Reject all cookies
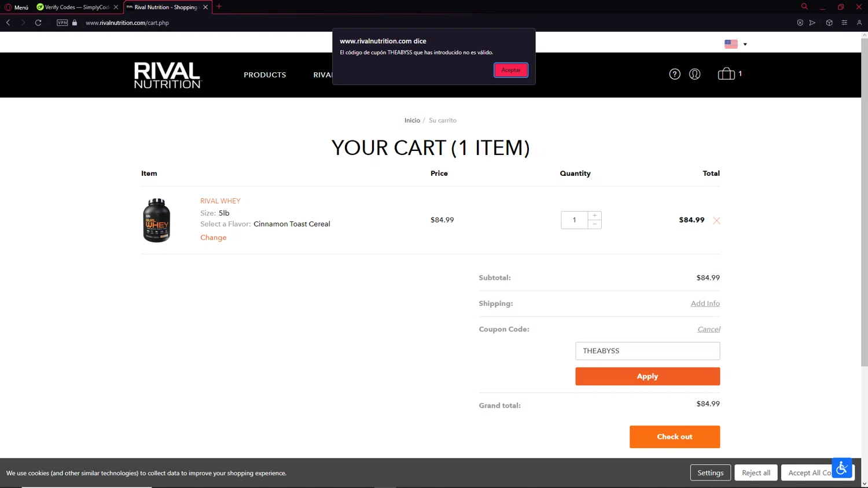The height and width of the screenshot is (488, 868). click(756, 473)
